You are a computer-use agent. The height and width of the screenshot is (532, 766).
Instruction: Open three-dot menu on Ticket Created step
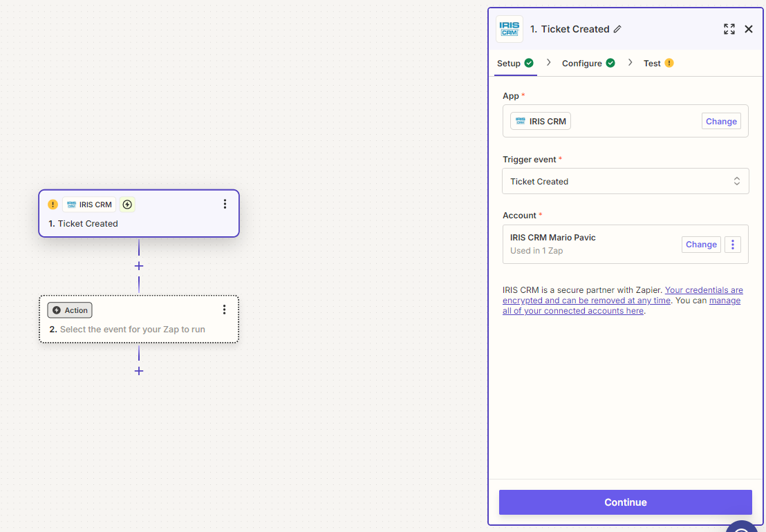click(x=225, y=204)
